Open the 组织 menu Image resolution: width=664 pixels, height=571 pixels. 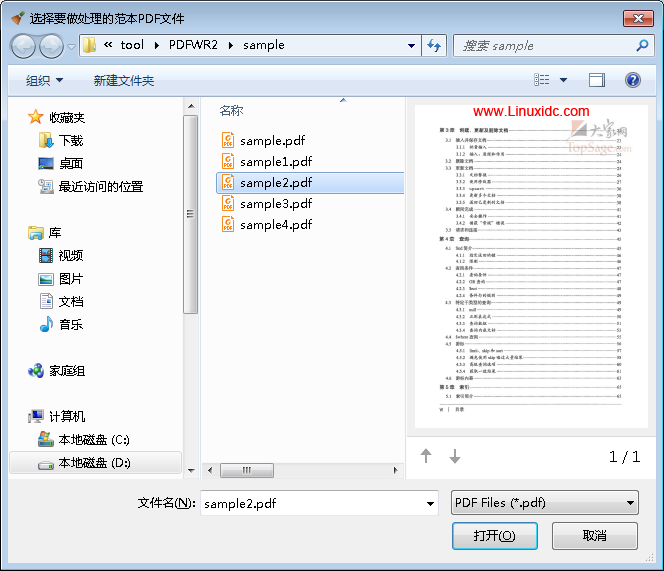pyautogui.click(x=44, y=80)
